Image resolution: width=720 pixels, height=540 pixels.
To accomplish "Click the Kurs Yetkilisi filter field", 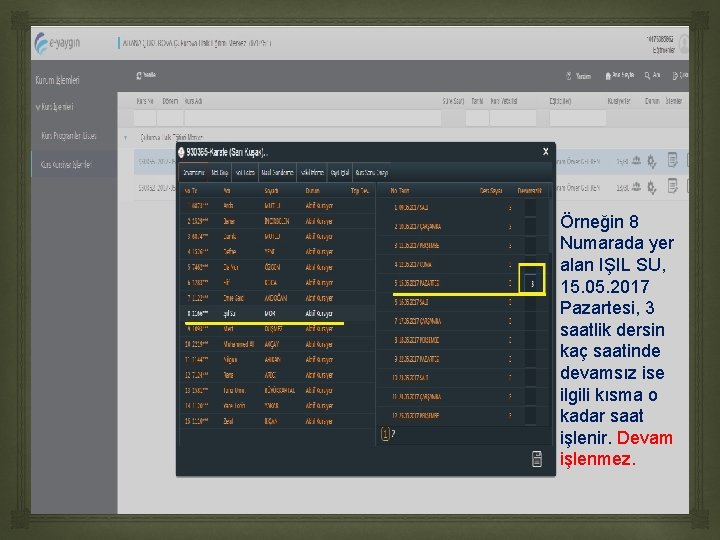I will click(x=513, y=118).
